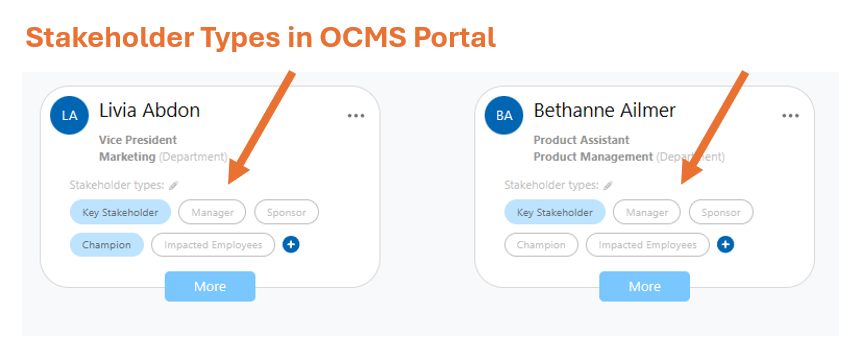Screen dimensions: 865x361
Task: Select Impacted Employees tag for Bethanne Ailmer
Action: 648,245
